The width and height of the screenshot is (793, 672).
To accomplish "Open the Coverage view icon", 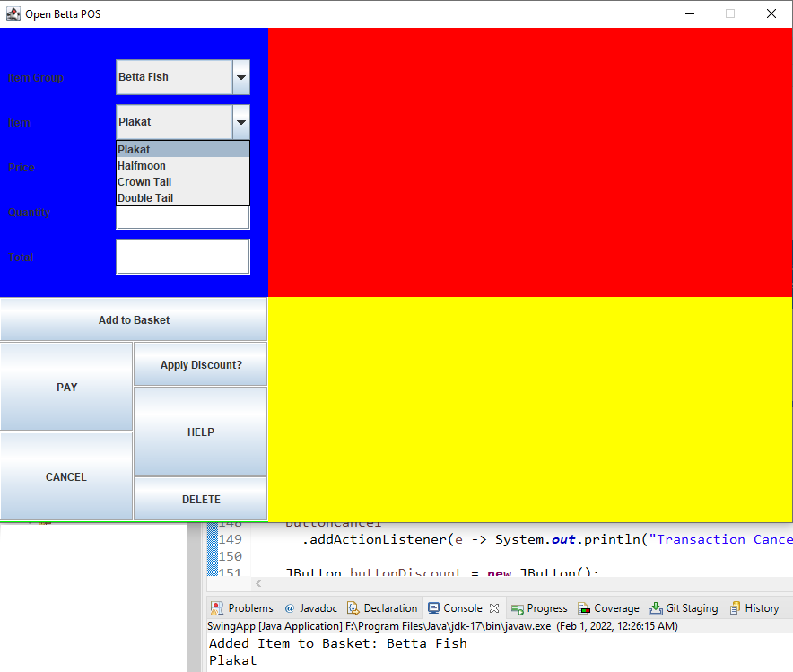I will click(x=584, y=608).
